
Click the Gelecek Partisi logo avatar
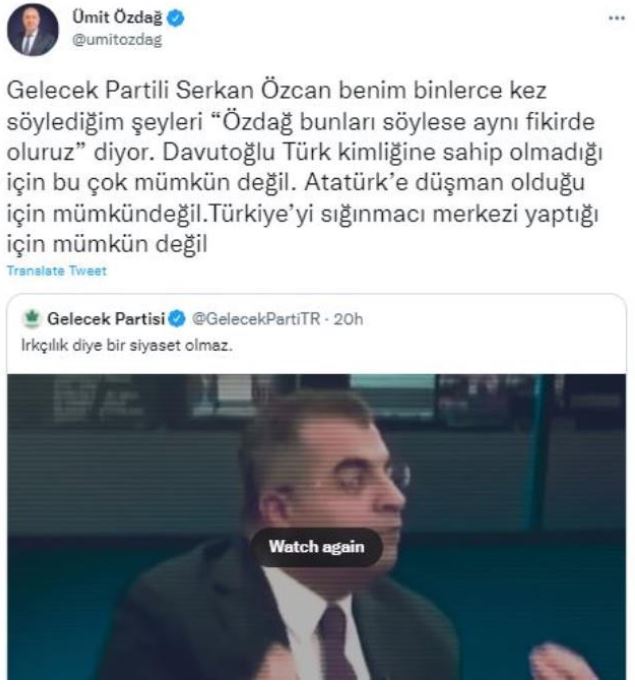click(x=32, y=319)
